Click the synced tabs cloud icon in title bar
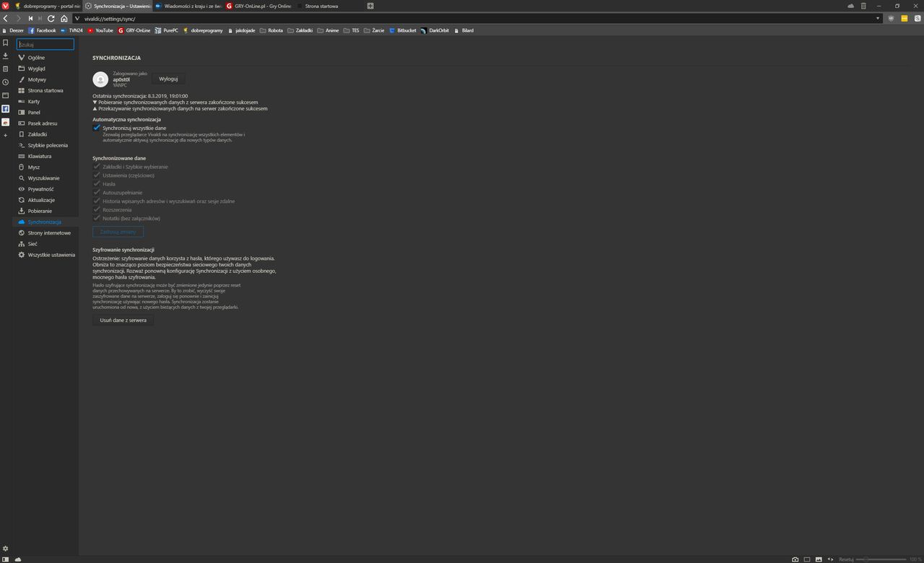Viewport: 924px width, 563px height. [x=850, y=6]
